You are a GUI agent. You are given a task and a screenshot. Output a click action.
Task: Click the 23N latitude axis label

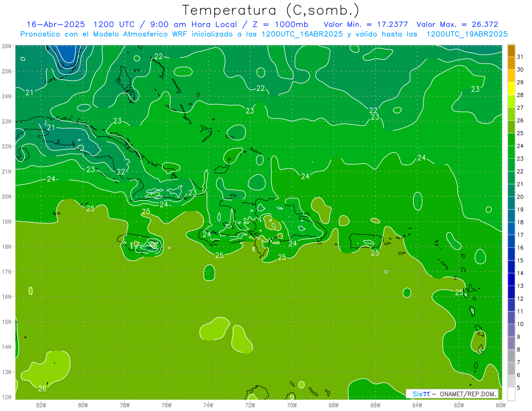[7, 121]
